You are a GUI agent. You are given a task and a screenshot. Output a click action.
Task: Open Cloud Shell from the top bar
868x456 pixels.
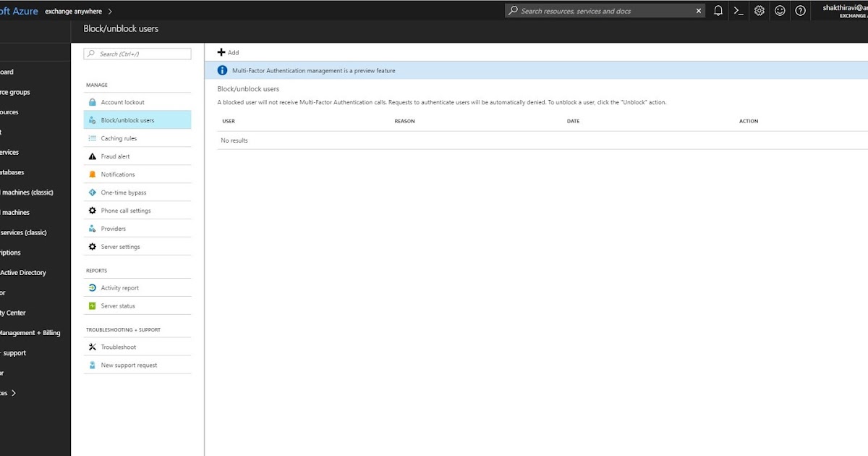[x=739, y=10]
